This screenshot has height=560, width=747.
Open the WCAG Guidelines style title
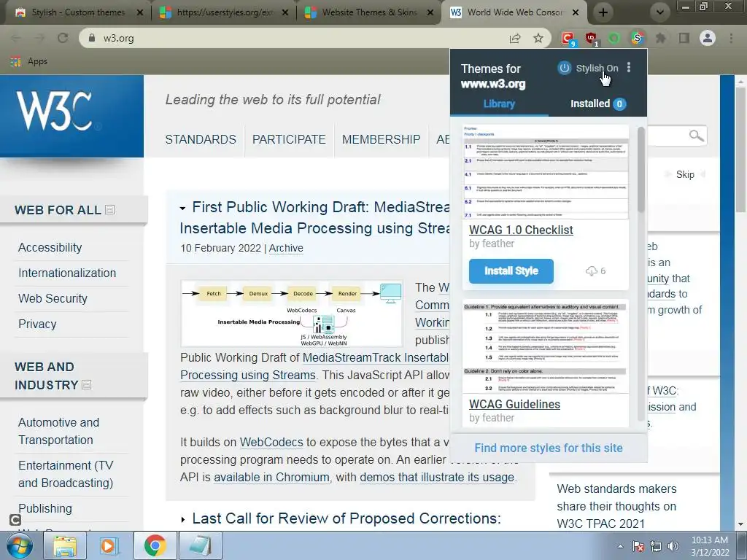coord(514,404)
